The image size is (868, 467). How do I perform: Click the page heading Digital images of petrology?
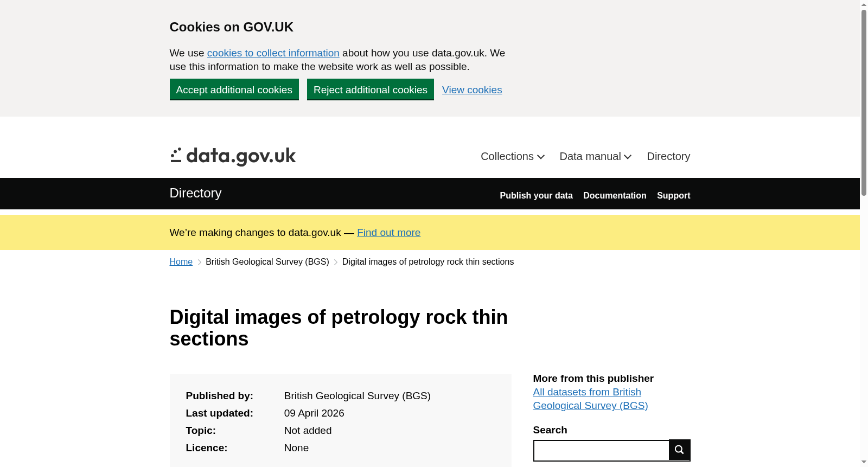[339, 328]
